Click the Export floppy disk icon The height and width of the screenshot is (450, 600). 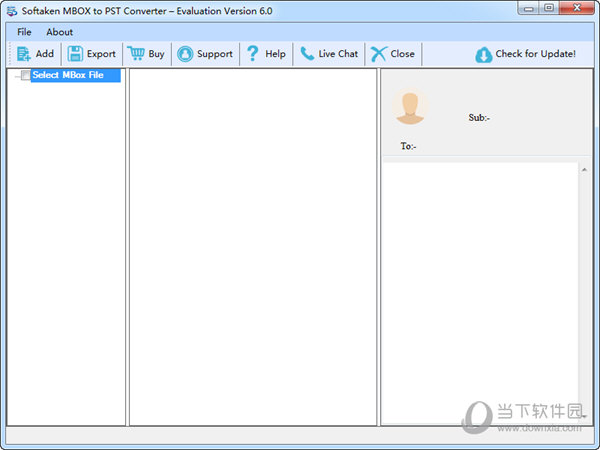(75, 54)
